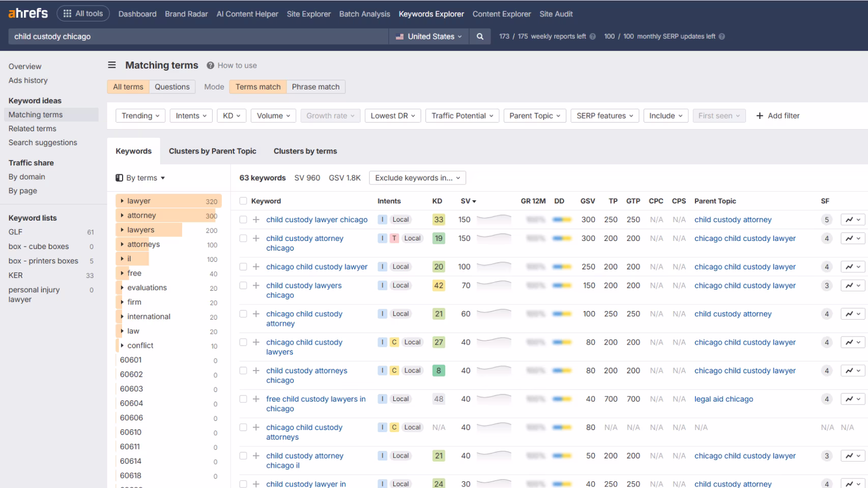Image resolution: width=868 pixels, height=488 pixels.
Task: Click C intent badge for chicago child custody lawyers
Action: tap(394, 342)
